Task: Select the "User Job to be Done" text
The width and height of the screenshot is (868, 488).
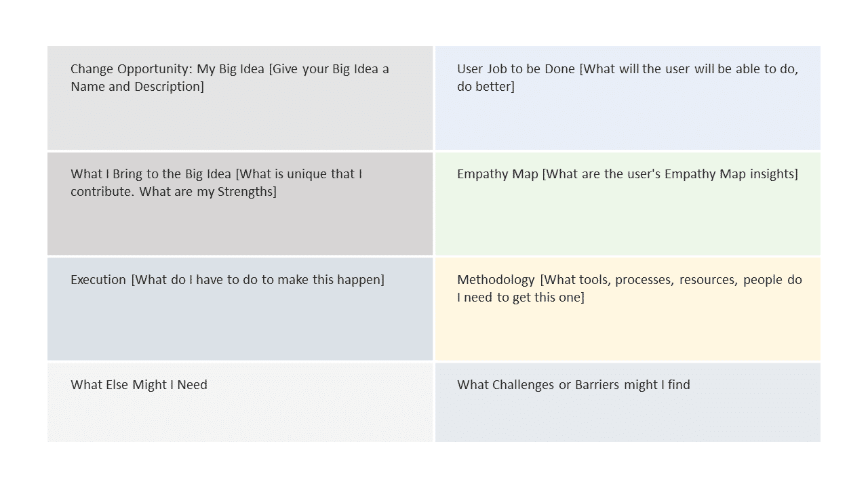Action: click(517, 69)
